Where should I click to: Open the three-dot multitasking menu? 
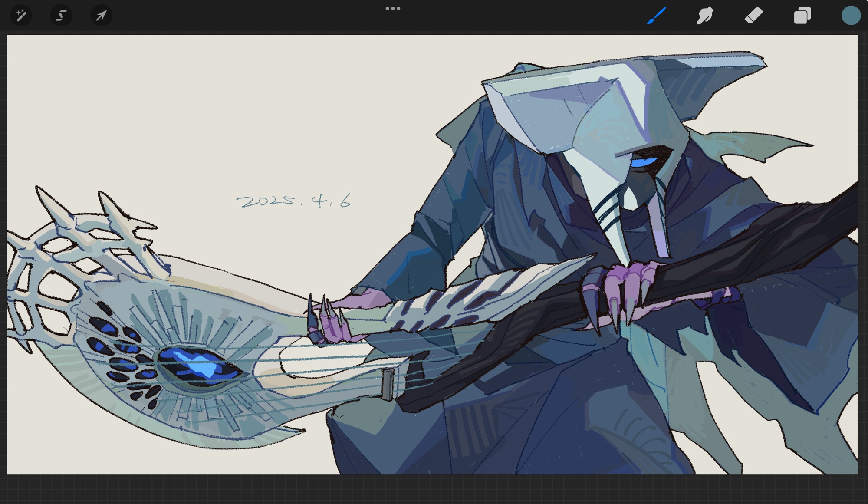[393, 8]
